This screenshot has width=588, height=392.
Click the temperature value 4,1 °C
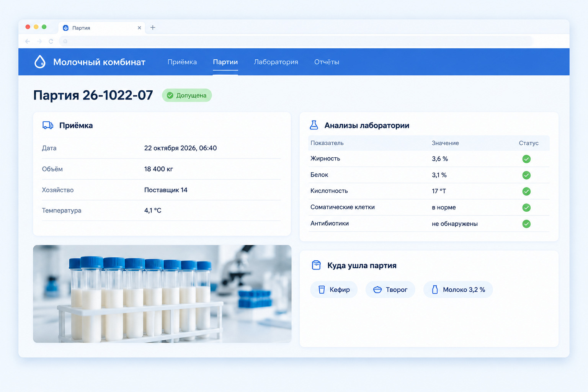coord(153,211)
